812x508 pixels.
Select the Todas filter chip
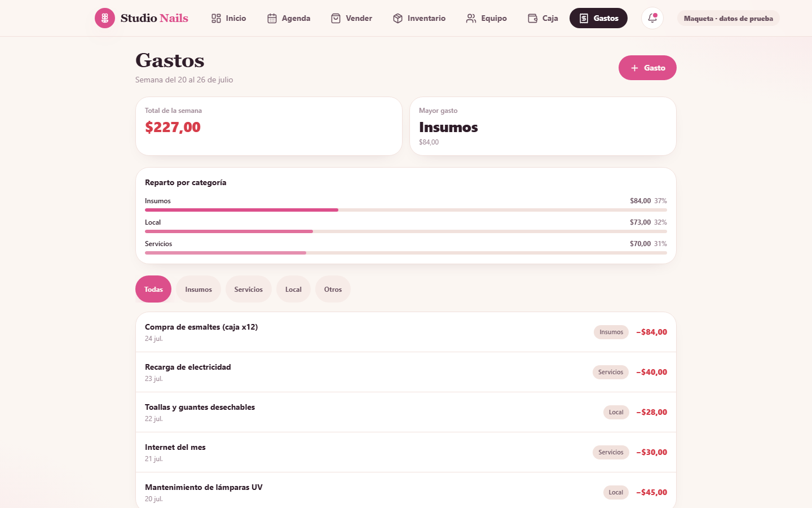tap(153, 289)
